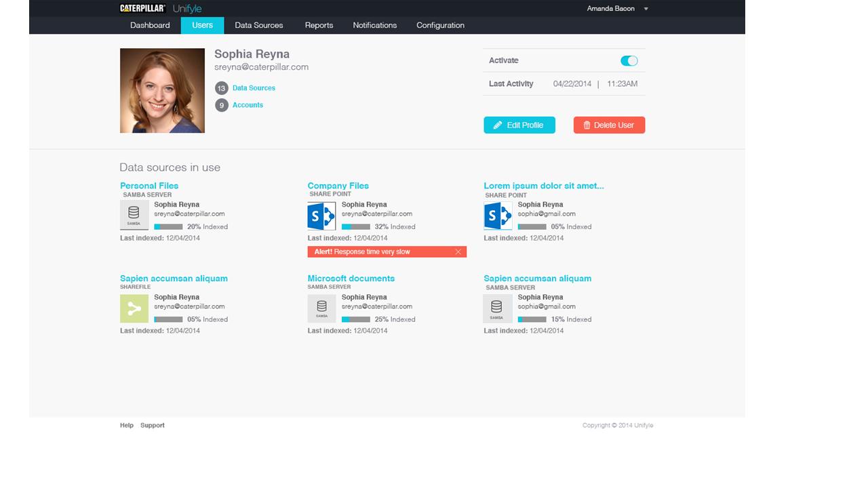Click the pencil icon on Edit Profile
This screenshot has width=868, height=488.
click(x=498, y=125)
